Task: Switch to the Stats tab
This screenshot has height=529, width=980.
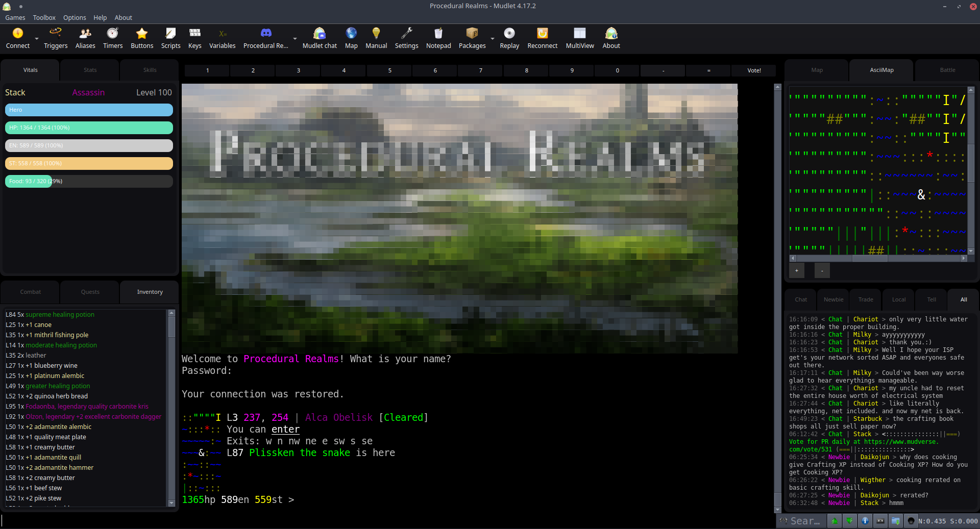Action: [x=90, y=70]
